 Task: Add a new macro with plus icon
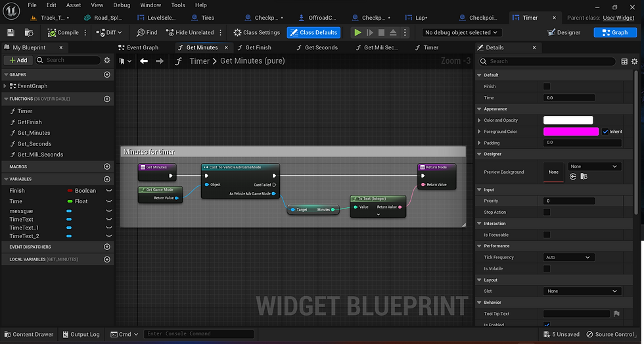(107, 166)
